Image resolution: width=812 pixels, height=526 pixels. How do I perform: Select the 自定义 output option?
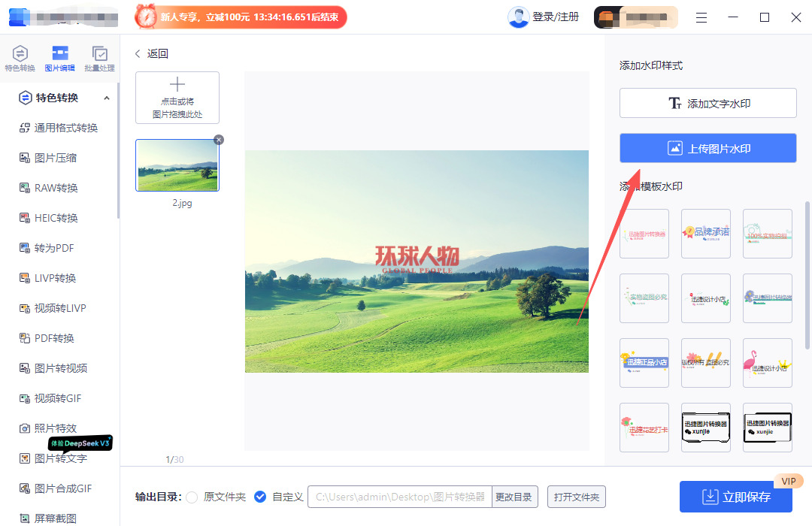[x=260, y=497]
